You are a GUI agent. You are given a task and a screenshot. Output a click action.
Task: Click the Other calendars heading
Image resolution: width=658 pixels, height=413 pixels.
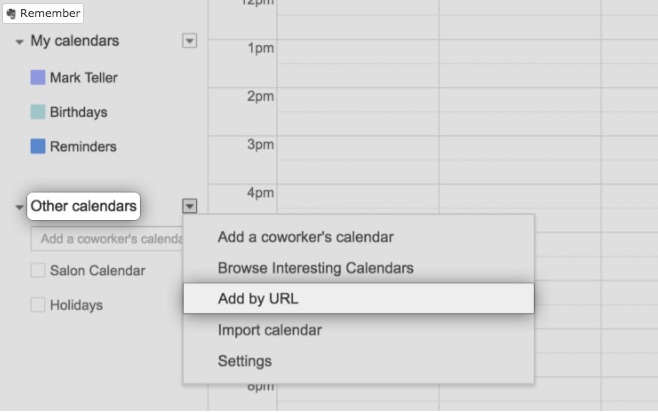pyautogui.click(x=83, y=206)
